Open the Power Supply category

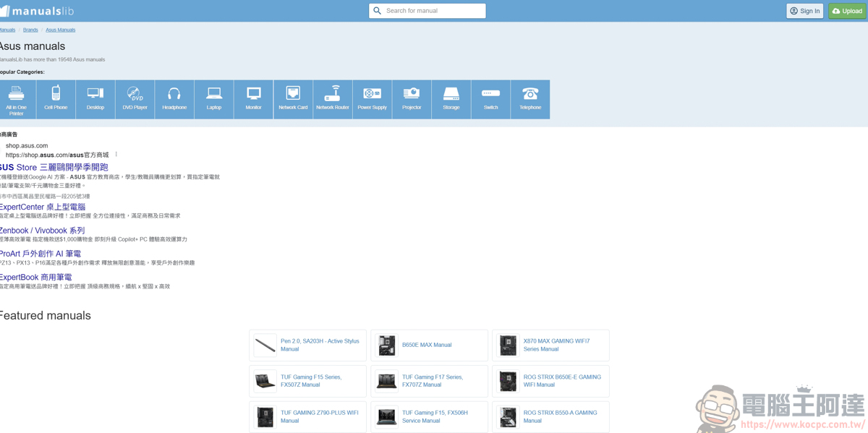pyautogui.click(x=372, y=100)
